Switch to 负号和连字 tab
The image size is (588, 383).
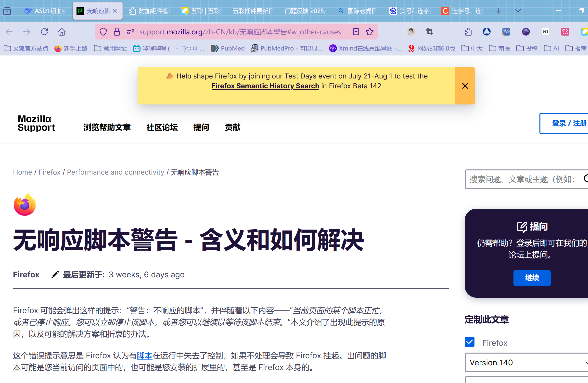[x=410, y=11]
